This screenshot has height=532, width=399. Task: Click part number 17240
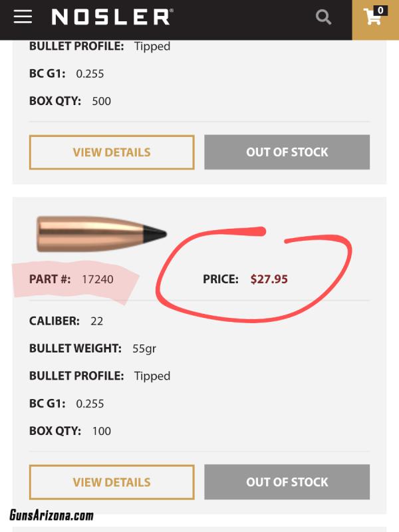click(x=97, y=279)
